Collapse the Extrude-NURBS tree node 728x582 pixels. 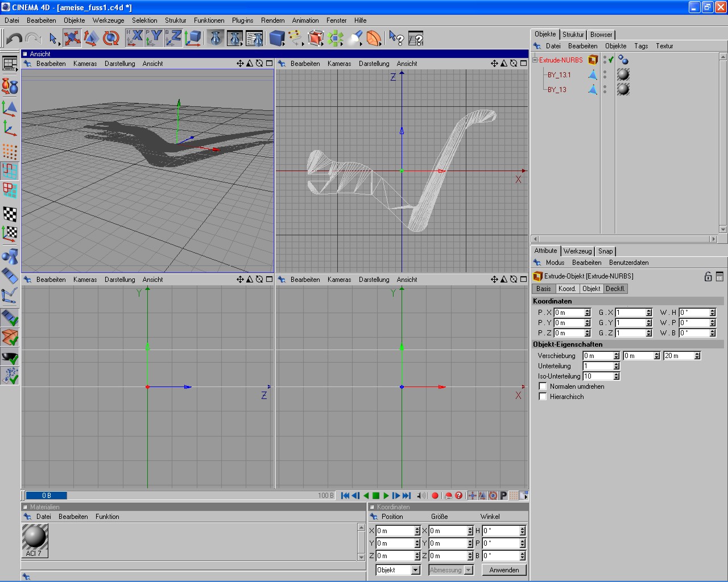[535, 60]
